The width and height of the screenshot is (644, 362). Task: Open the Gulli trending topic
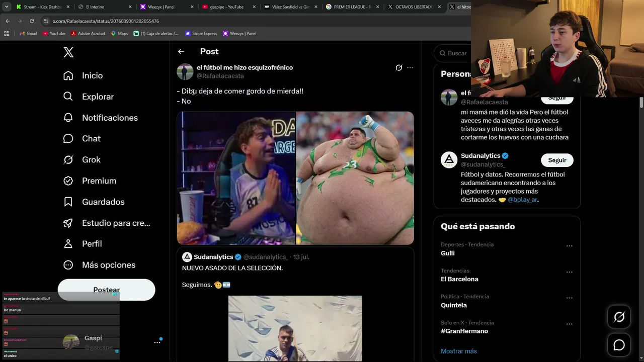click(448, 253)
